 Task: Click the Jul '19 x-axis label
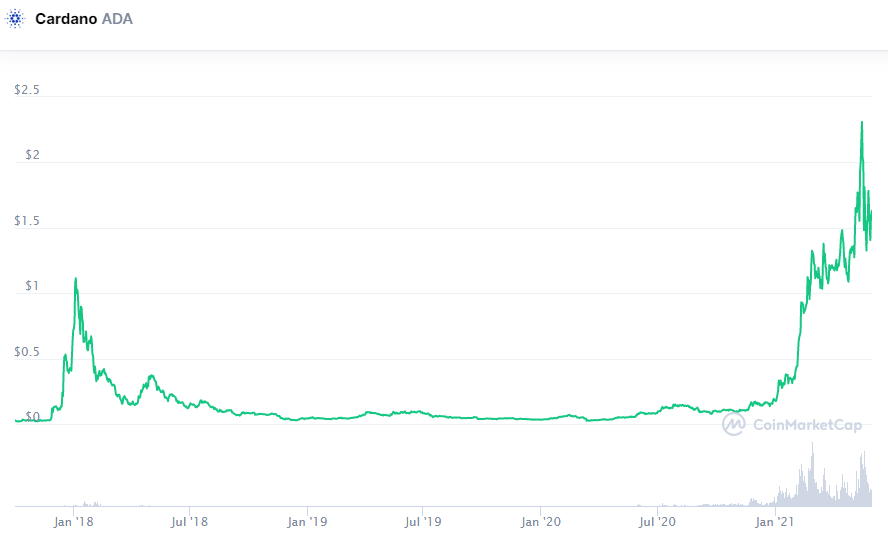423,521
